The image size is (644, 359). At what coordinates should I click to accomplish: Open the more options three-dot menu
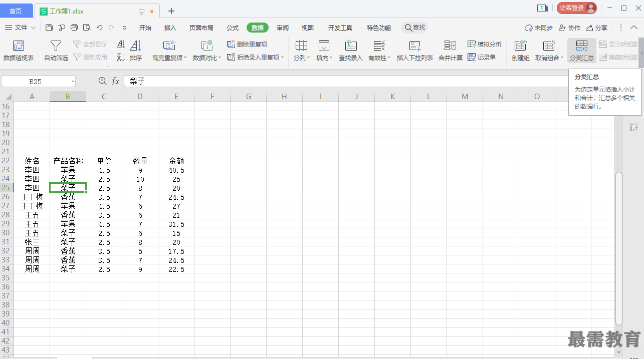[621, 28]
